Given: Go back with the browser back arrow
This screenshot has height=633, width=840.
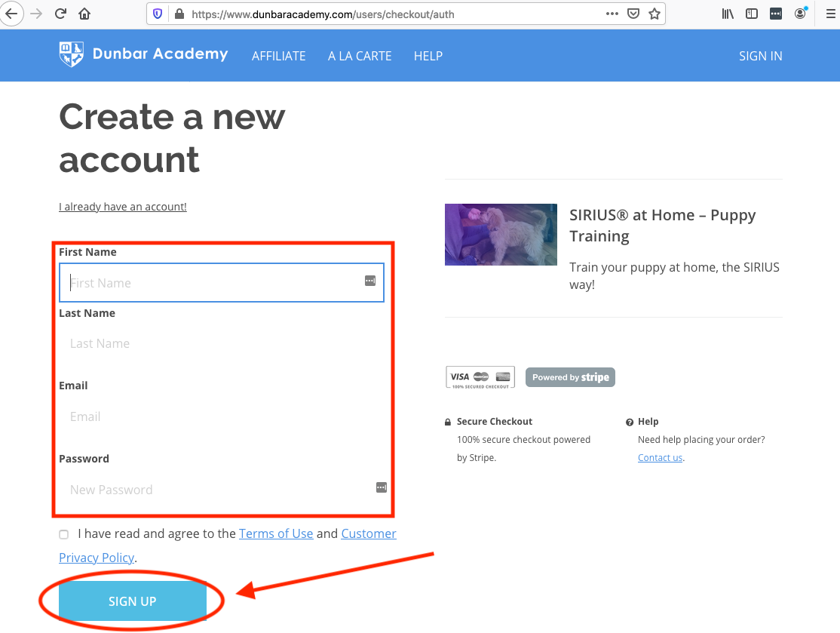Looking at the screenshot, I should [x=11, y=14].
